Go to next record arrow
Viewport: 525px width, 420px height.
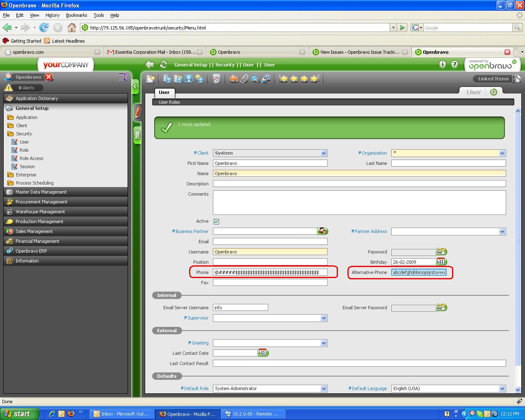(x=304, y=79)
